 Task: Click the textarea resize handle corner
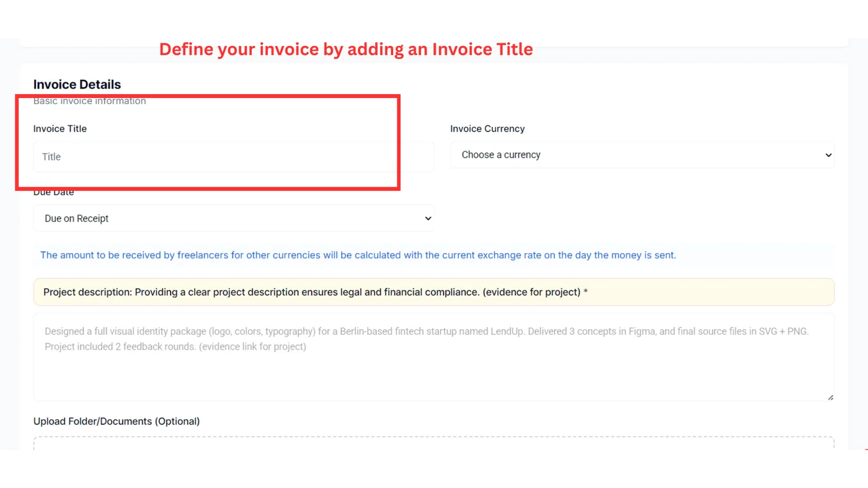click(830, 397)
